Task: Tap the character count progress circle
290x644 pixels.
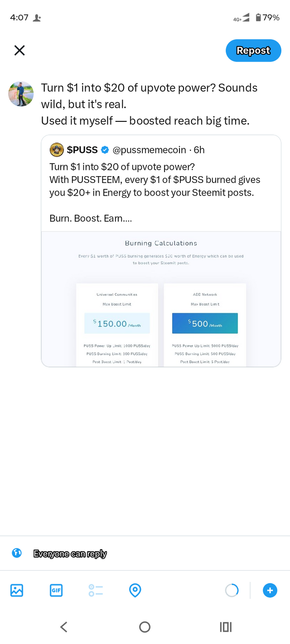Action: (x=232, y=590)
